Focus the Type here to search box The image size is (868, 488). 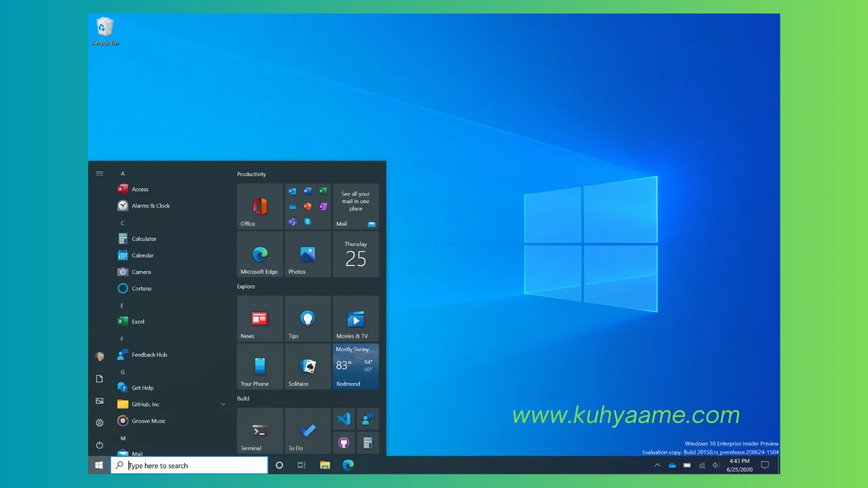click(189, 465)
